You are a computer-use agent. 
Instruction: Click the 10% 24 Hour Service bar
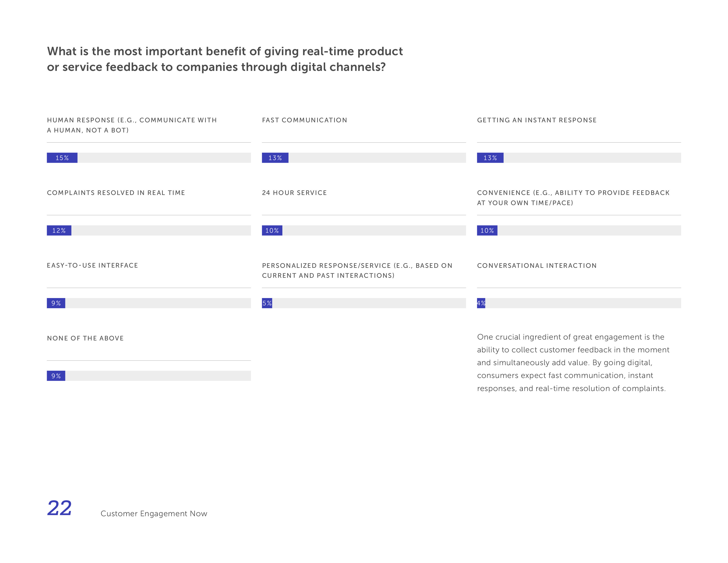pyautogui.click(x=272, y=230)
